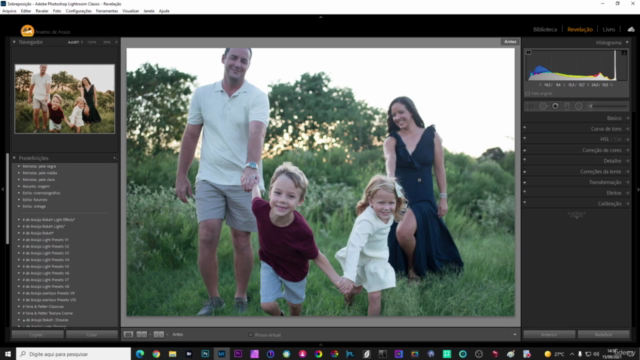640x360 pixels.
Task: Open Google Chrome from the taskbar
Action: pyautogui.click(x=156, y=354)
